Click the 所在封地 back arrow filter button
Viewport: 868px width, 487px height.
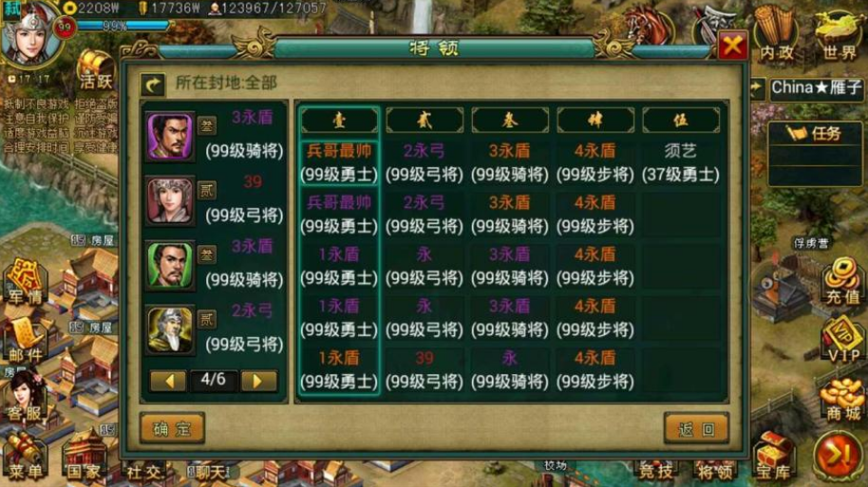[154, 84]
